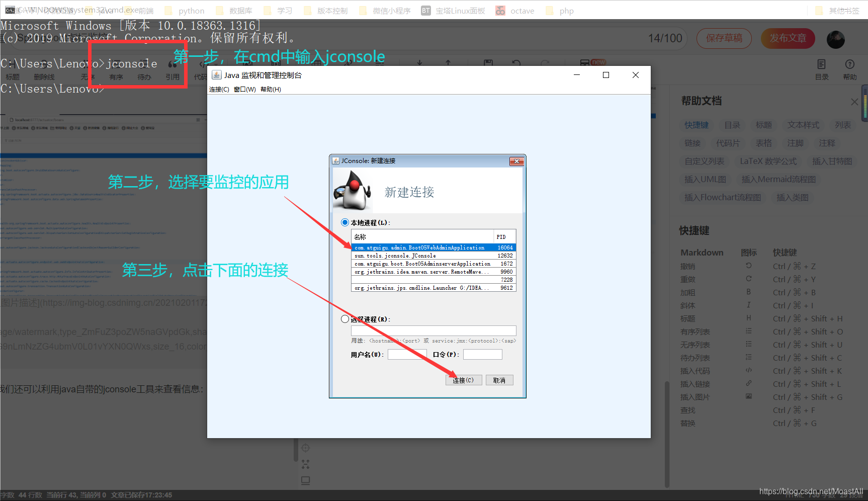
Task: Select the process row with PID 7228
Action: [433, 280]
